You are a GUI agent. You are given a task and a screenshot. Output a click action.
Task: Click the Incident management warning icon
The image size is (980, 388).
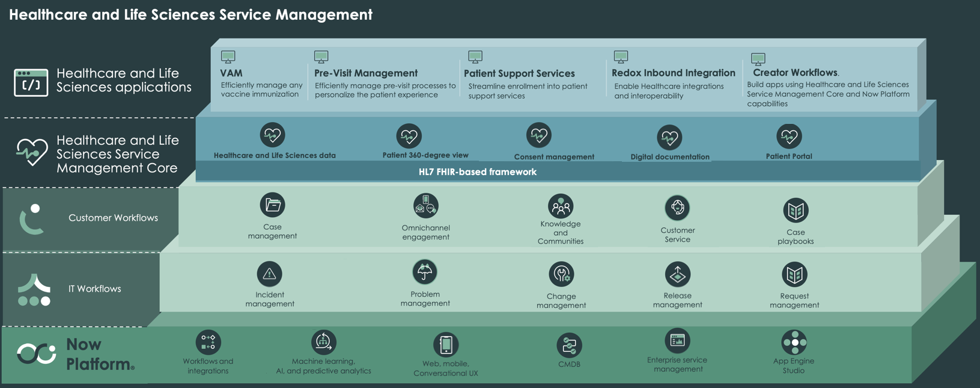point(269,274)
